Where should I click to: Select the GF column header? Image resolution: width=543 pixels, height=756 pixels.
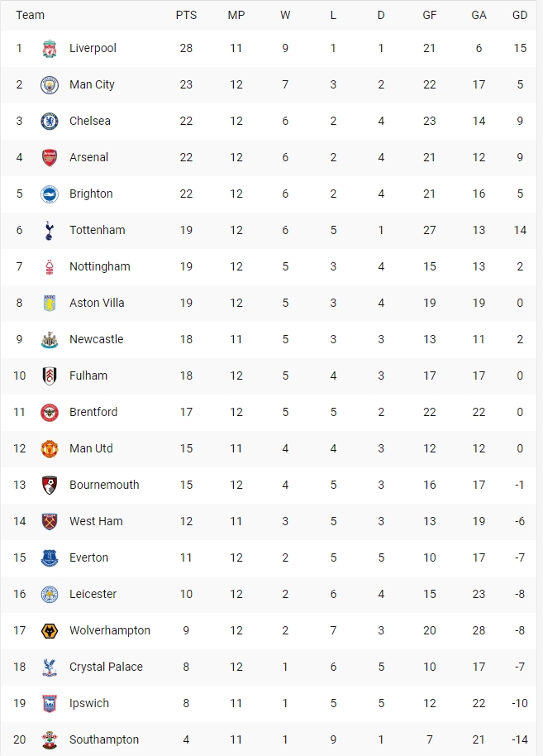pyautogui.click(x=429, y=15)
